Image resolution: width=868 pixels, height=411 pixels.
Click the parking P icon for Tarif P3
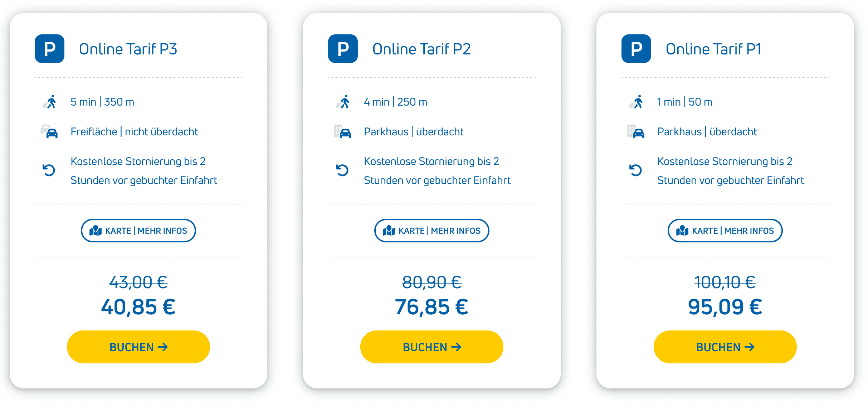coord(49,49)
